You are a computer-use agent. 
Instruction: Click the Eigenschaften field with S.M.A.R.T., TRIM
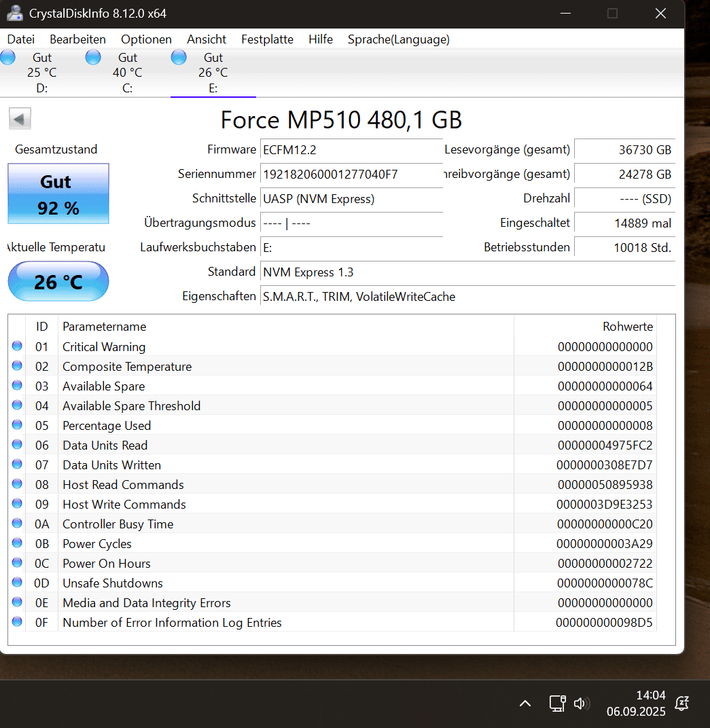coord(467,297)
